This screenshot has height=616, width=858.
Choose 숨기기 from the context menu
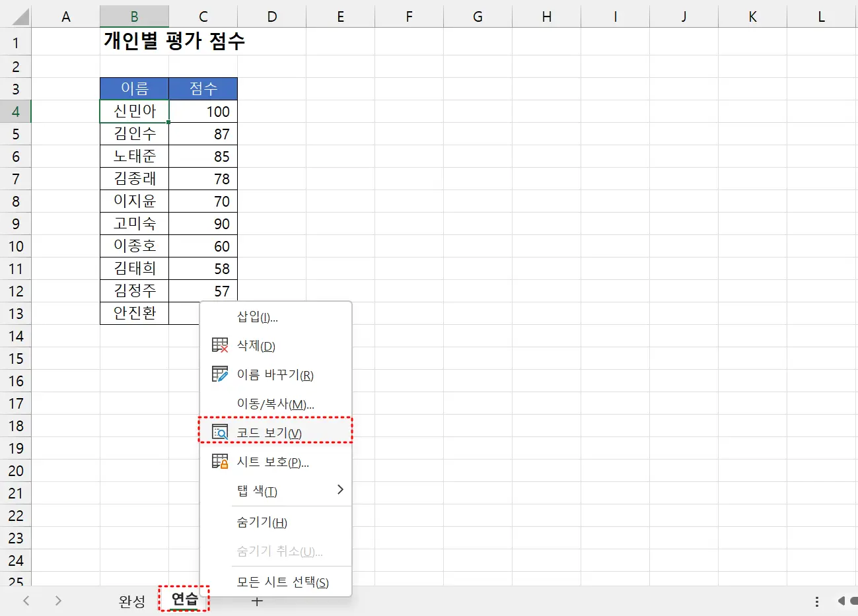(x=276, y=522)
